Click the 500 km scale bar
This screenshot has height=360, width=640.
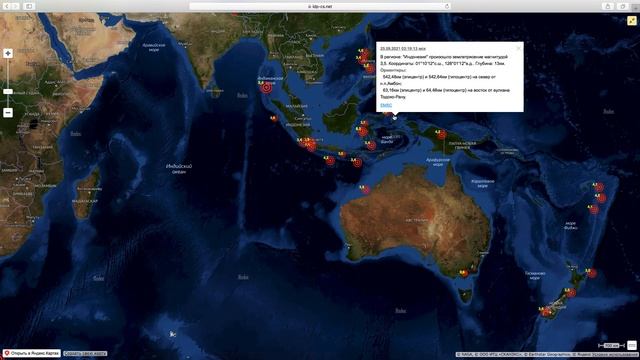[611, 346]
